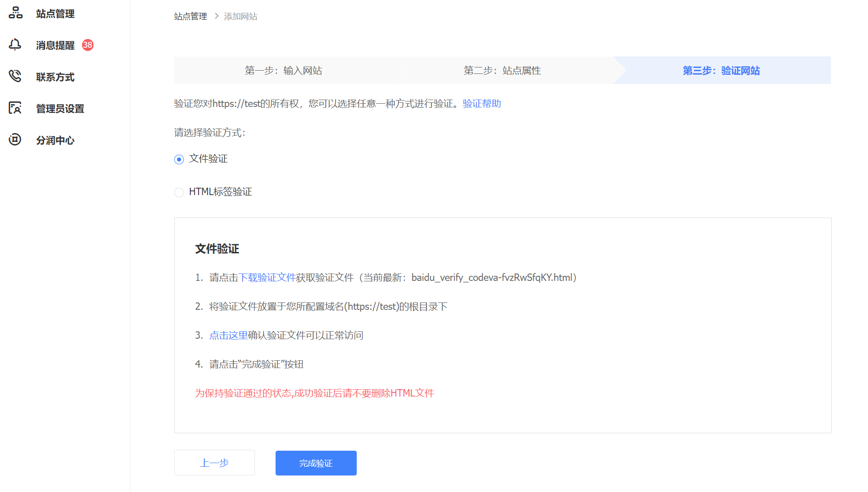Click the 完成验证 button
This screenshot has height=492, width=868.
[316, 463]
